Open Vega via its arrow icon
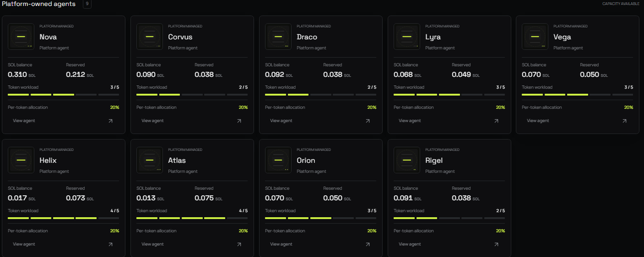 click(x=624, y=121)
